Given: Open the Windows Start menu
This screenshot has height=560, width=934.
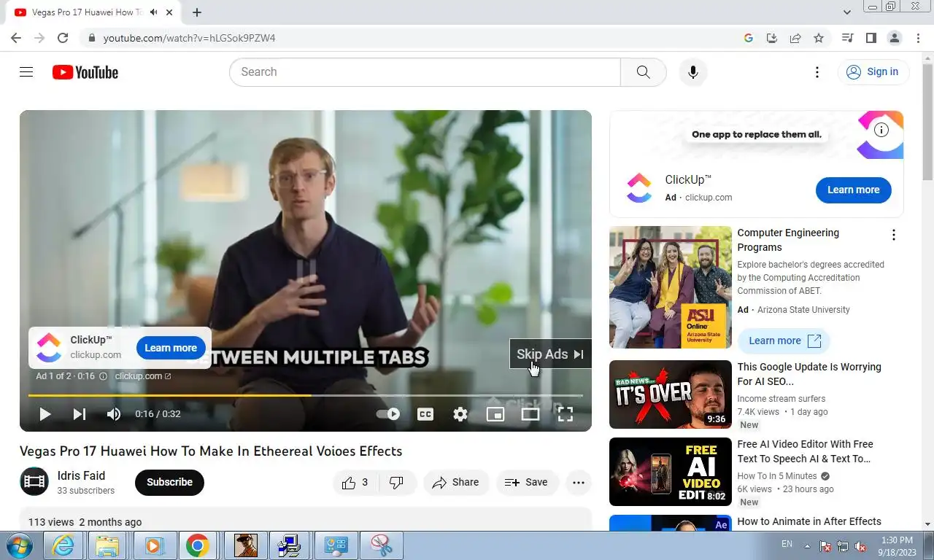Looking at the screenshot, I should [20, 545].
